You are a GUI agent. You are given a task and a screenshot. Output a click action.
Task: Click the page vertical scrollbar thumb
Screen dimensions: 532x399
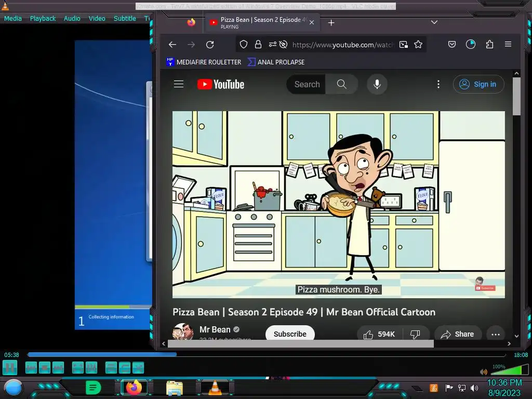[516, 96]
